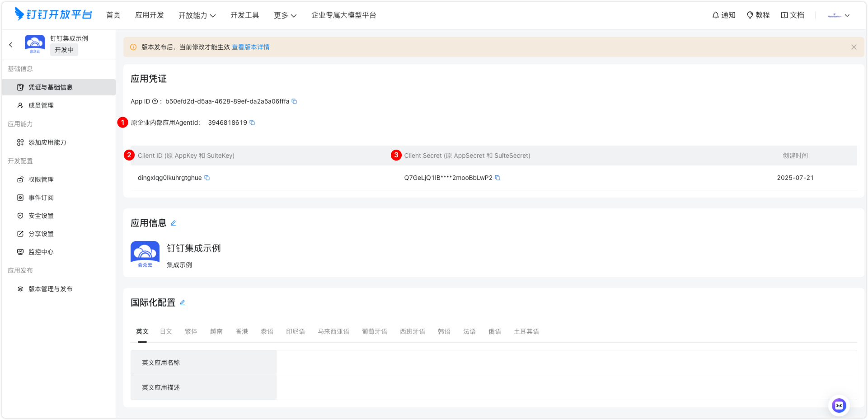
Task: Select the 葡萄牙语 language tab
Action: [375, 331]
